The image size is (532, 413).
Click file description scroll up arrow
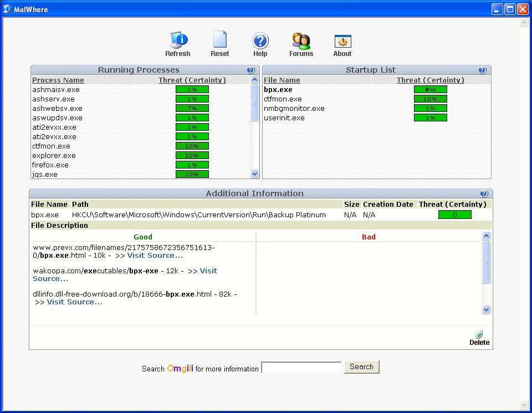point(486,236)
